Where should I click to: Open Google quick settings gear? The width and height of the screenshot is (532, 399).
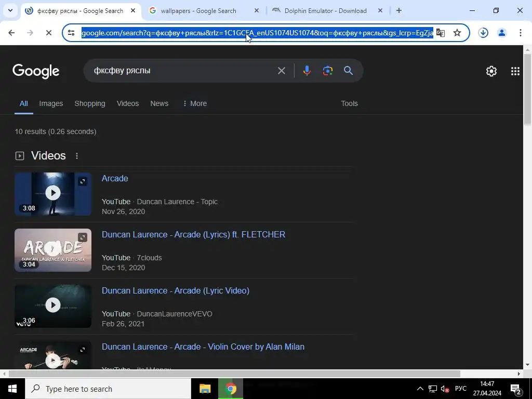coord(491,71)
